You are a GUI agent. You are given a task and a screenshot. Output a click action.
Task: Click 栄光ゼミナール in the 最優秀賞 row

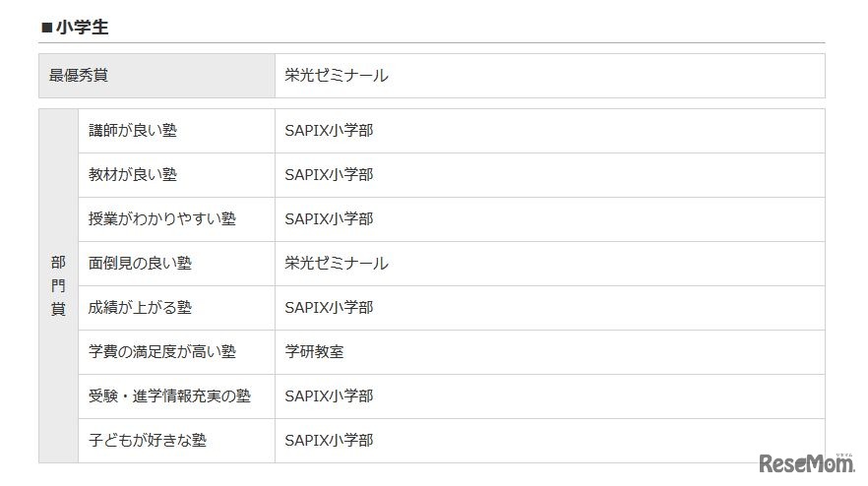(337, 76)
